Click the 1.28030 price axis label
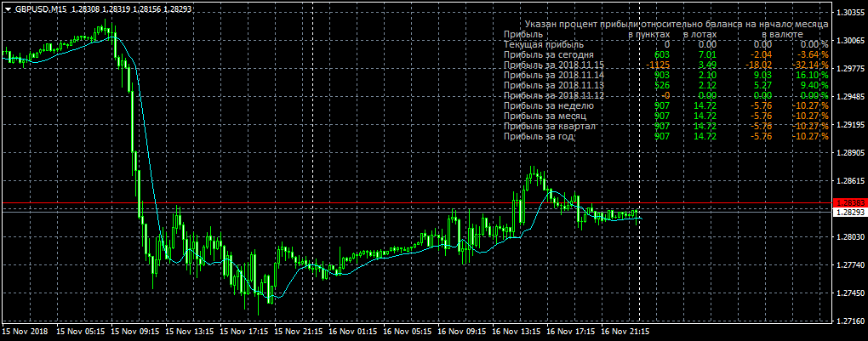Viewport: 868px width, 341px height. coord(850,237)
